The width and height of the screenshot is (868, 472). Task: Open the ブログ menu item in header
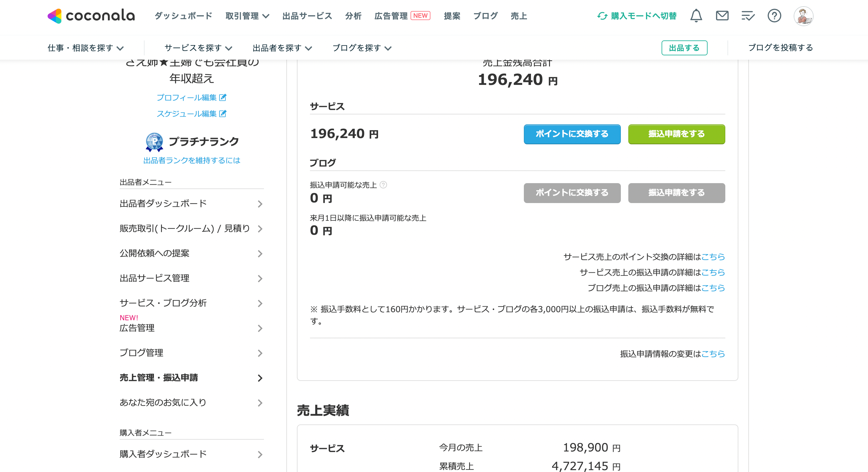[485, 16]
